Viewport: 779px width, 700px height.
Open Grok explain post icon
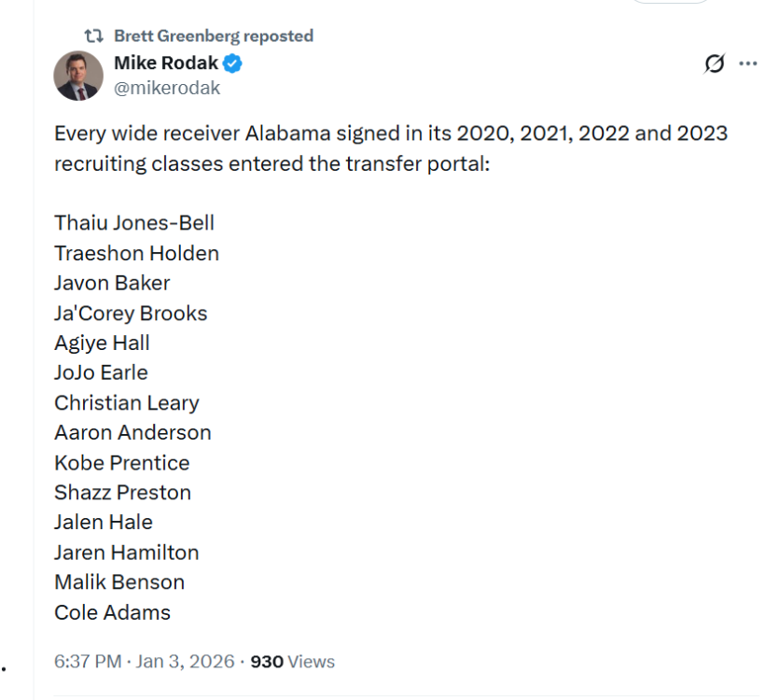[715, 63]
